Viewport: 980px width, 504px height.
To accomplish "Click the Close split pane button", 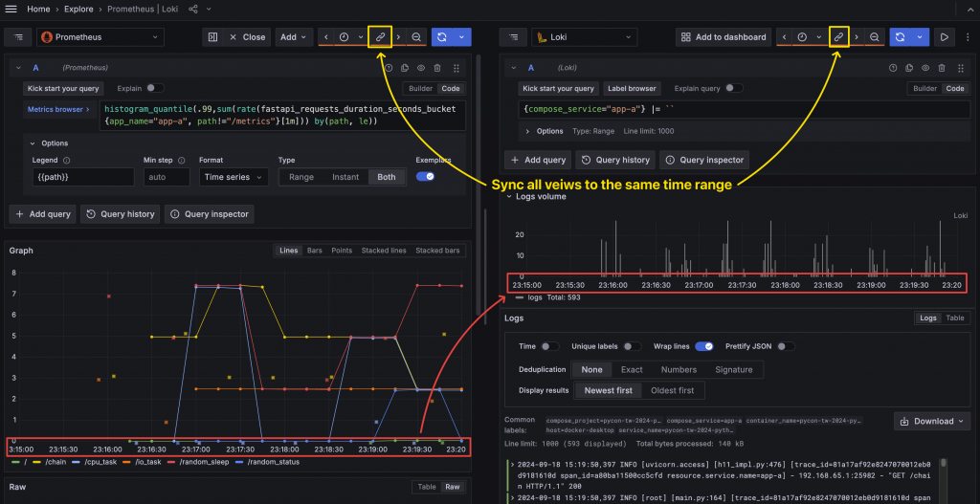I will [247, 37].
